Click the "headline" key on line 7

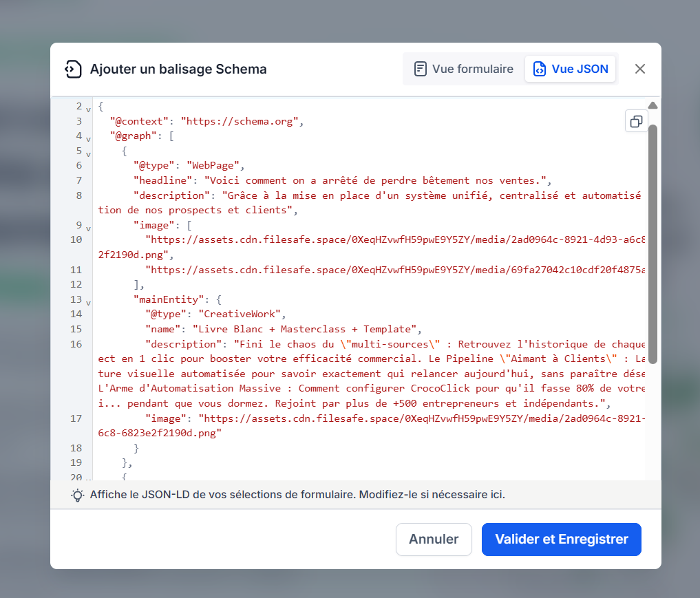162,180
